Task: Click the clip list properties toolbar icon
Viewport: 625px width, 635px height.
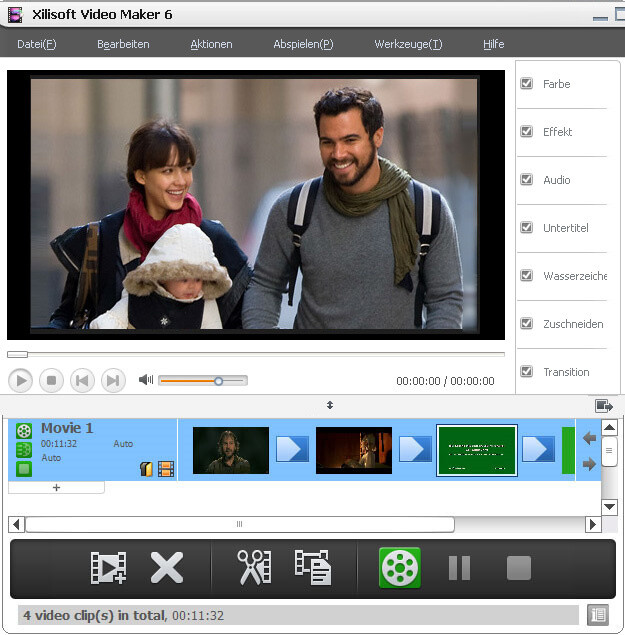Action: tap(313, 567)
